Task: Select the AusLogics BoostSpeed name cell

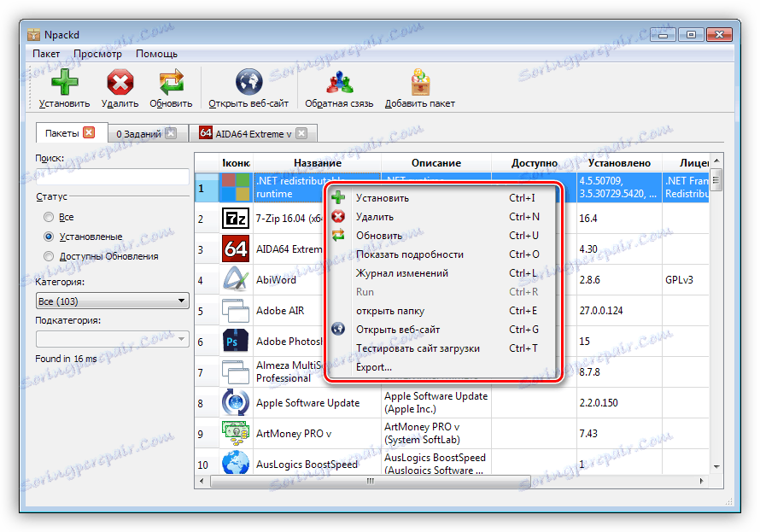Action: click(x=317, y=463)
